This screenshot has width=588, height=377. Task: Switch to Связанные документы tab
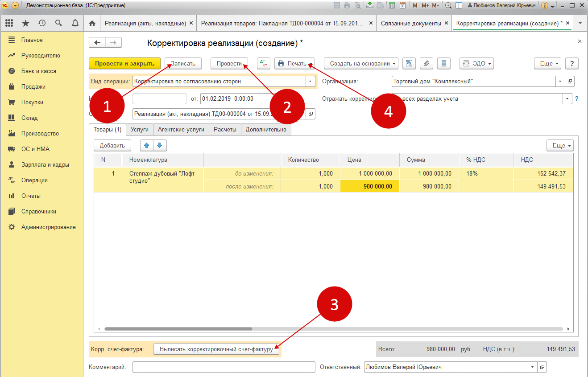tap(411, 23)
